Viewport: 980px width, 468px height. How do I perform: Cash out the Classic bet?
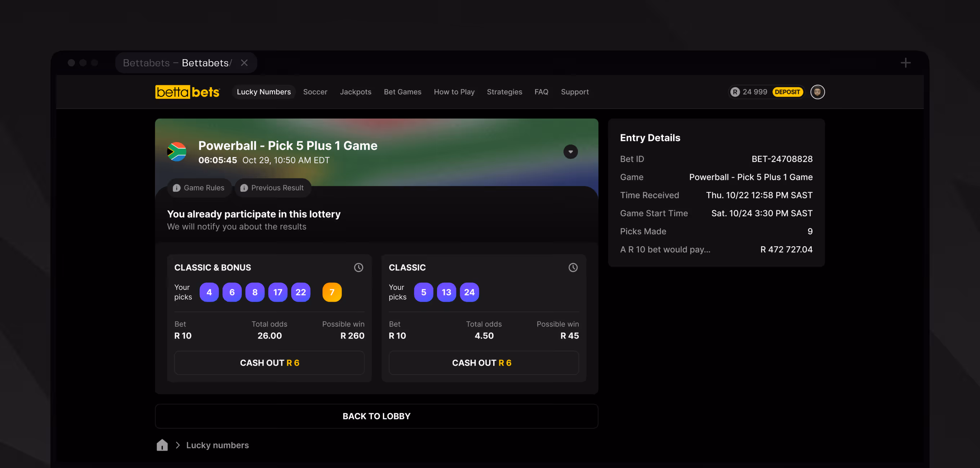(x=484, y=362)
